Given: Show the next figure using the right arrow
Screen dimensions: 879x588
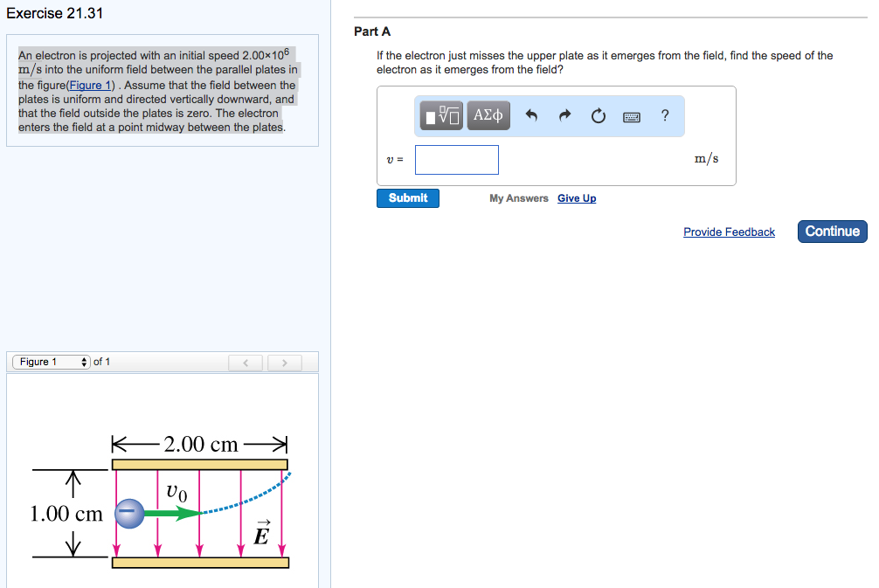Looking at the screenshot, I should 284,363.
